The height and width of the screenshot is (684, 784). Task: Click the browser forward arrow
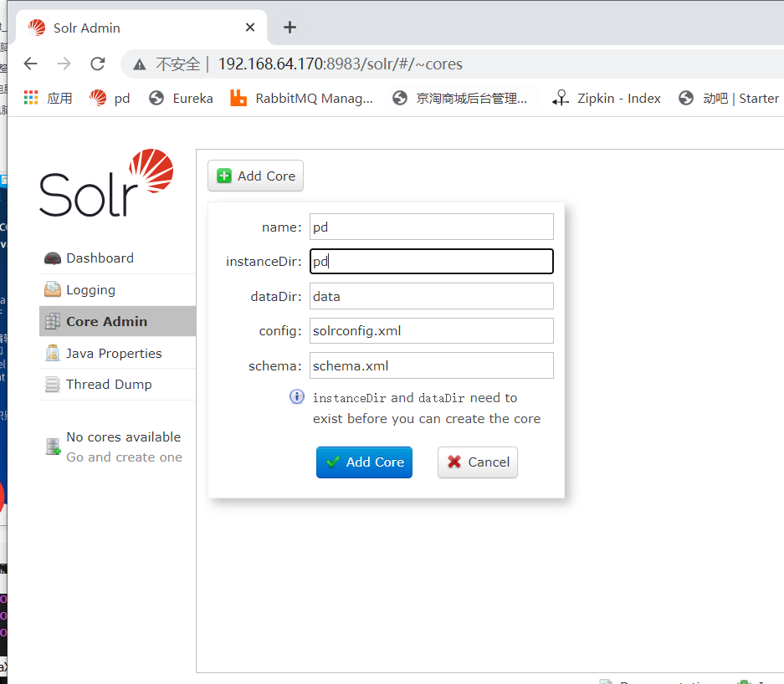pos(64,64)
